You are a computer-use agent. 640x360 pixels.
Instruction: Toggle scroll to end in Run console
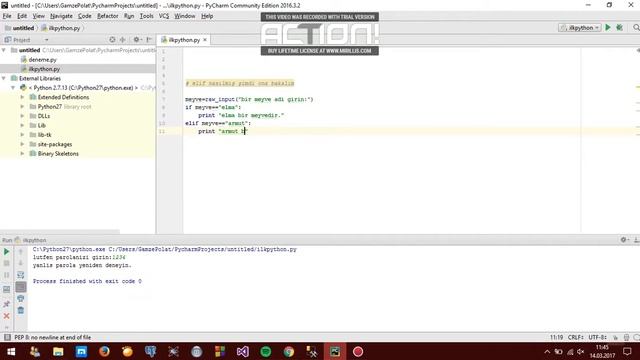pyautogui.click(x=21, y=287)
